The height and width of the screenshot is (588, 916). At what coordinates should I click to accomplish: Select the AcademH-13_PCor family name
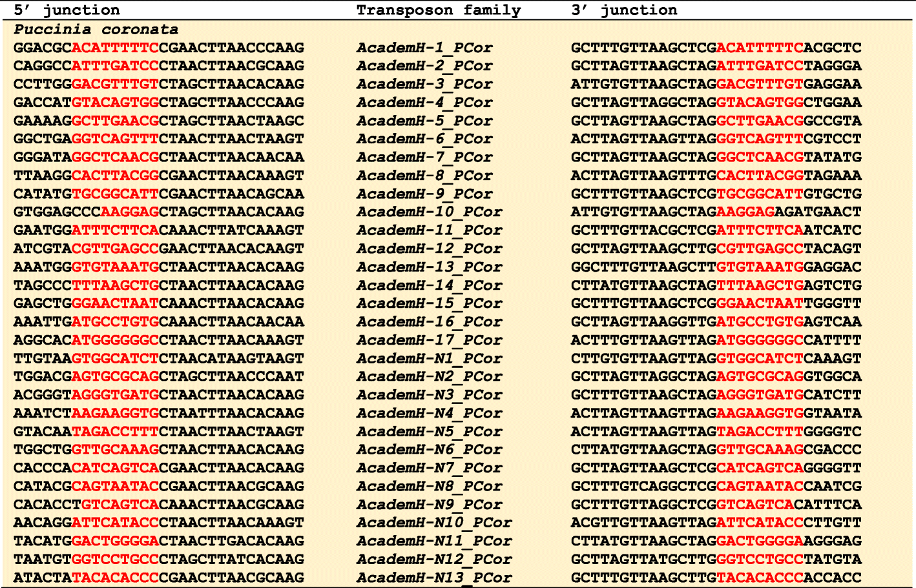[x=430, y=267]
